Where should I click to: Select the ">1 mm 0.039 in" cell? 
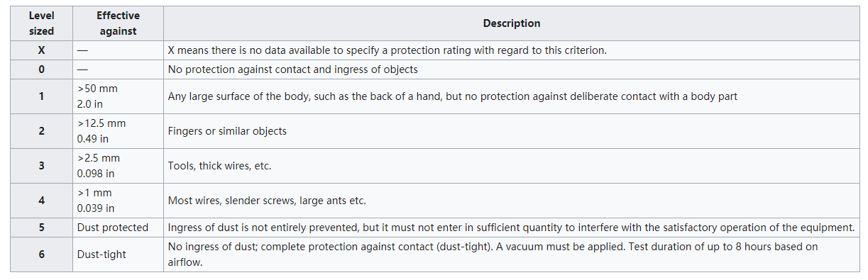coord(118,201)
